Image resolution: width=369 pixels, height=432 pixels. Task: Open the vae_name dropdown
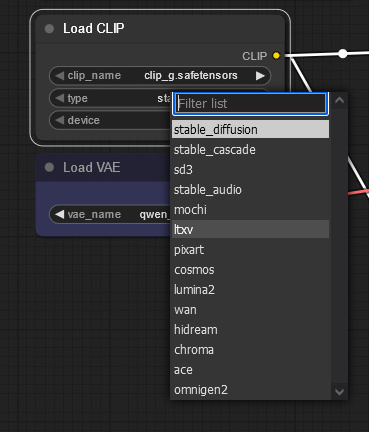point(110,214)
